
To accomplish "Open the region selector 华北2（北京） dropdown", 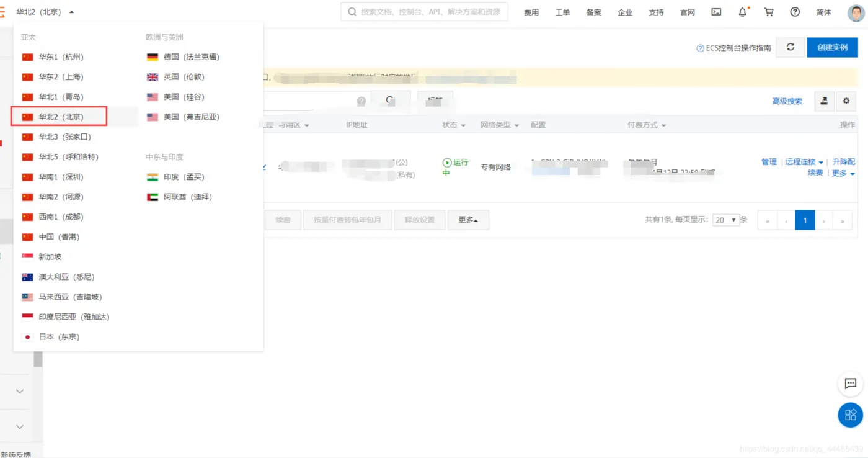I will click(x=45, y=12).
